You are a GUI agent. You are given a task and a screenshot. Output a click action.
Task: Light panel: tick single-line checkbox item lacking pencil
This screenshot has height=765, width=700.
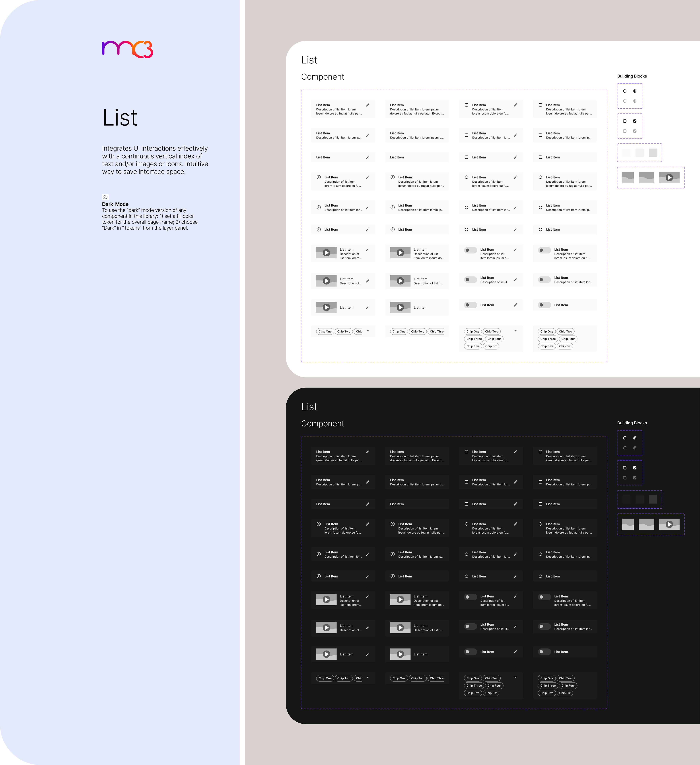pyautogui.click(x=540, y=157)
